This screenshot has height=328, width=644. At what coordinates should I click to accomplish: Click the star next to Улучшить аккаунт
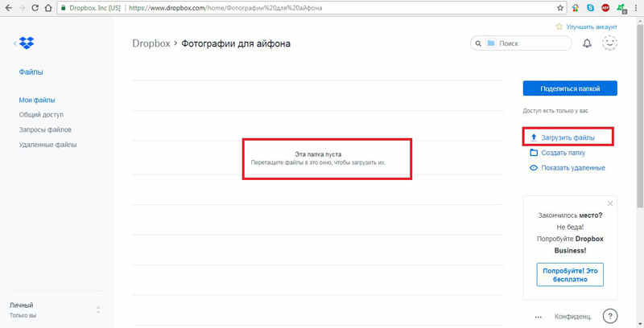click(559, 27)
